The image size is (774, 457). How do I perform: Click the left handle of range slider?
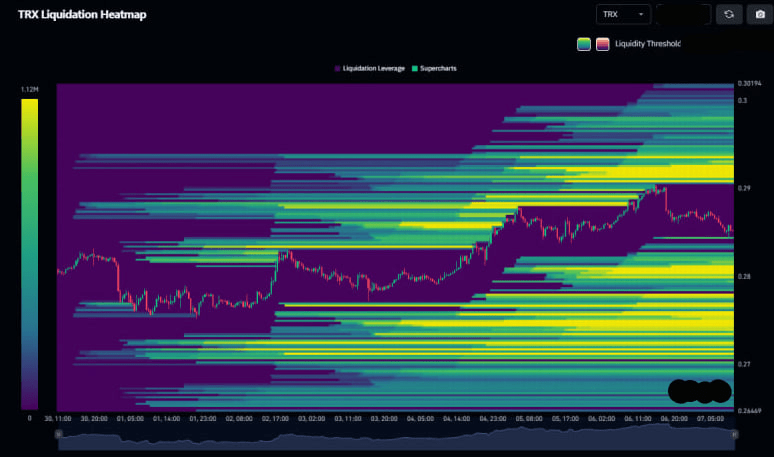click(60, 435)
